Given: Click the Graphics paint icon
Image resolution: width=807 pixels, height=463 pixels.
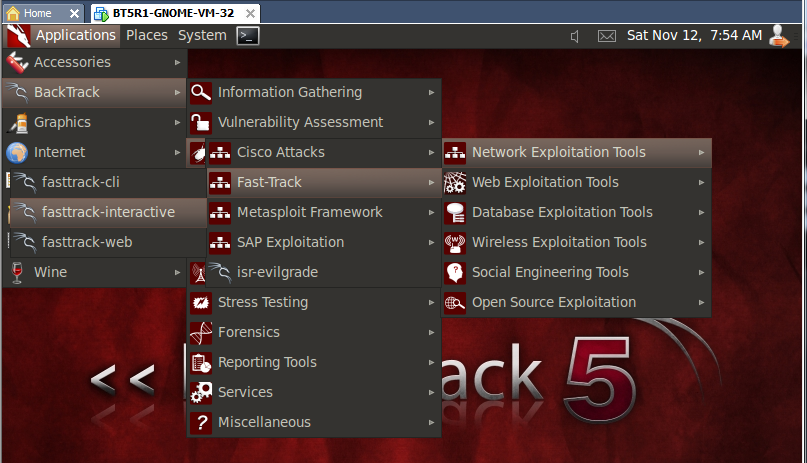Looking at the screenshot, I should point(19,122).
